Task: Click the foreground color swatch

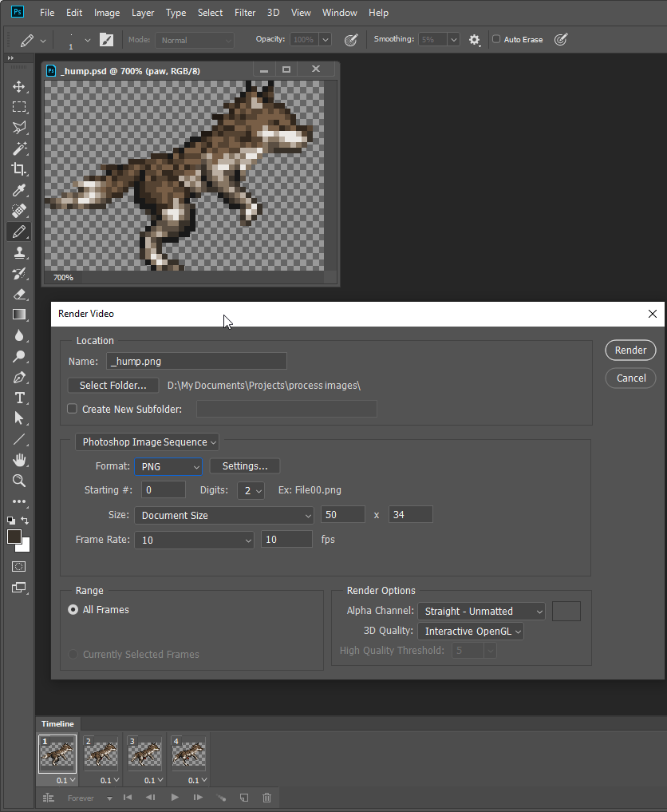Action: [14, 537]
